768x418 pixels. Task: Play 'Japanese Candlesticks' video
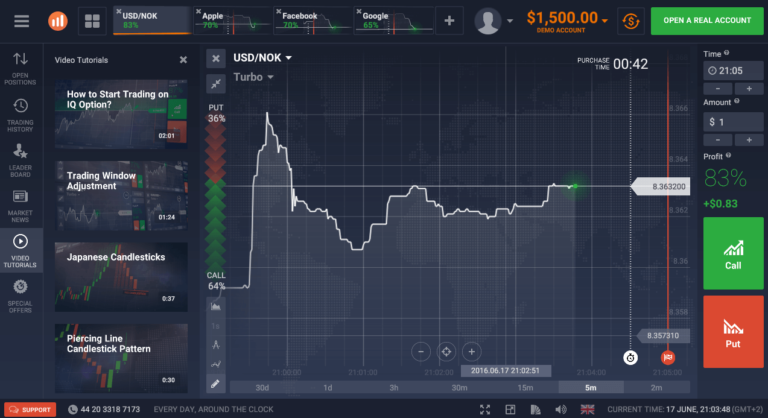(121, 277)
